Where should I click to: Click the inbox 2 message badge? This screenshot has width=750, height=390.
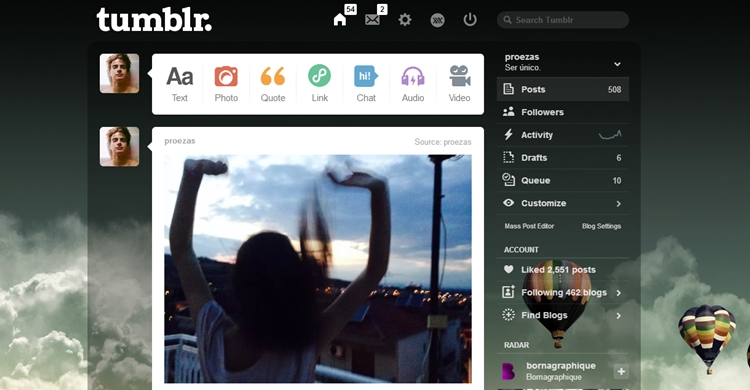(382, 9)
